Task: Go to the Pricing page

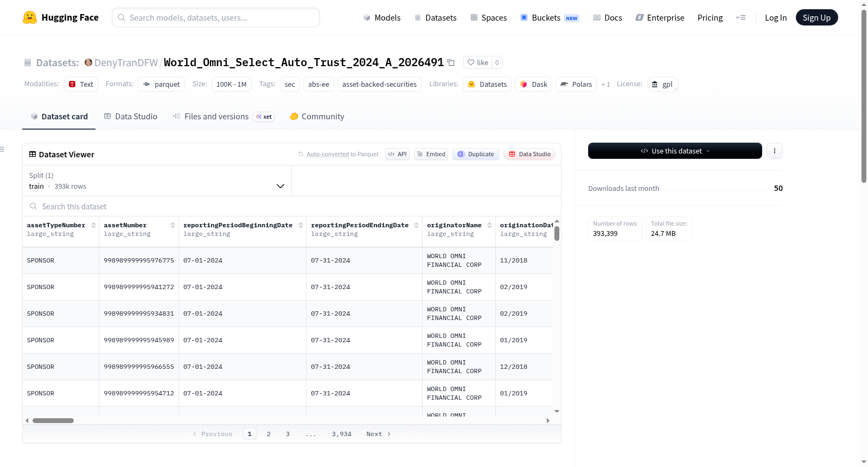Action: (x=710, y=17)
